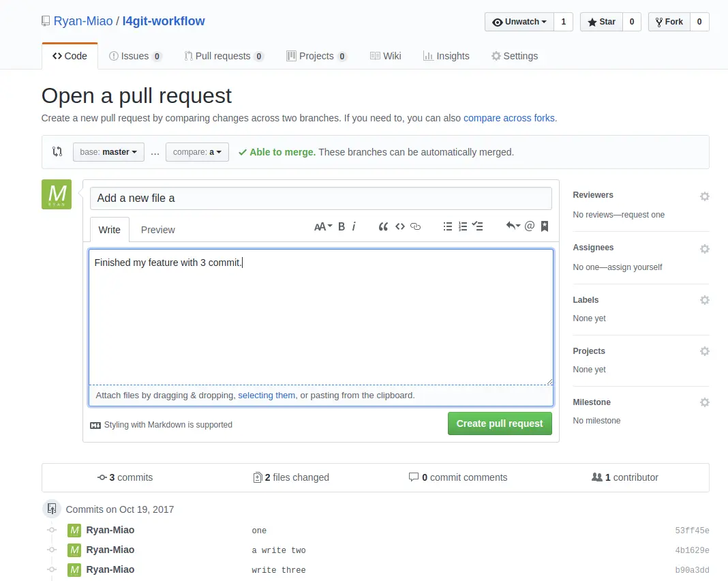Click the avatar beside commit 'write three'
The image size is (728, 581).
(74, 570)
